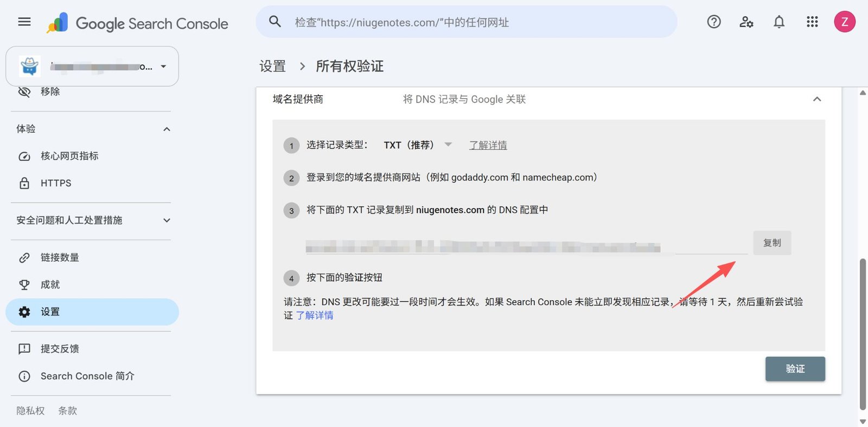Go to 链接数量 page
Viewport: 868px width, 427px height.
point(60,257)
